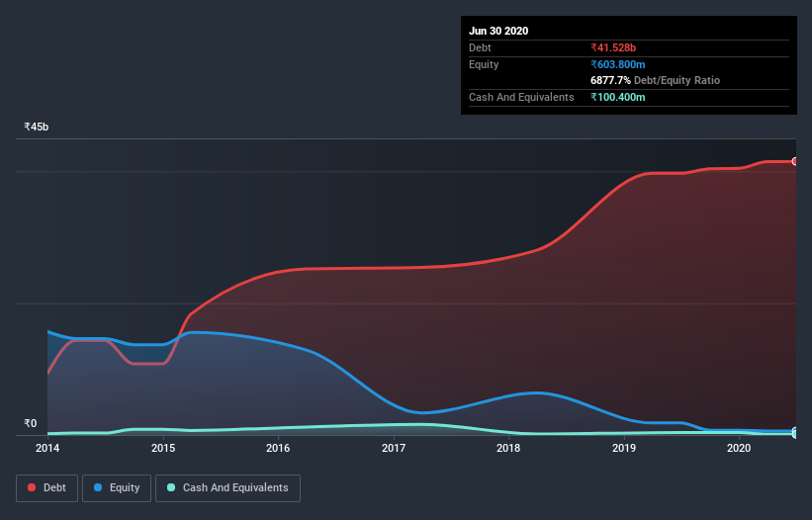Click the 2015 x-axis label

pos(163,448)
